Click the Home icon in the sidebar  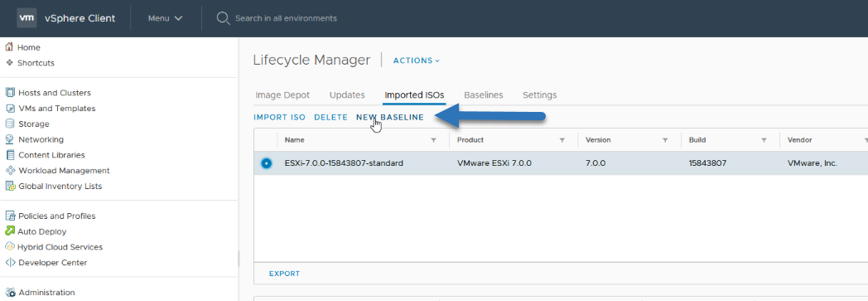pyautogui.click(x=9, y=47)
